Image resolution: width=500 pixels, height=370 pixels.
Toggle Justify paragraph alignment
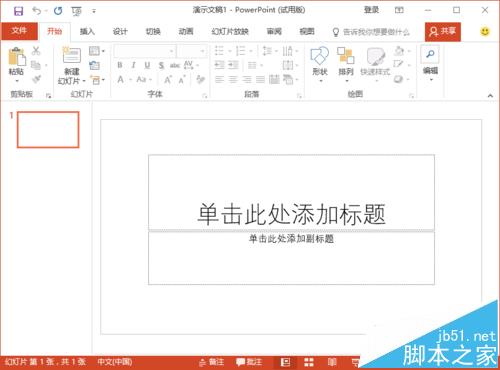click(x=260, y=79)
